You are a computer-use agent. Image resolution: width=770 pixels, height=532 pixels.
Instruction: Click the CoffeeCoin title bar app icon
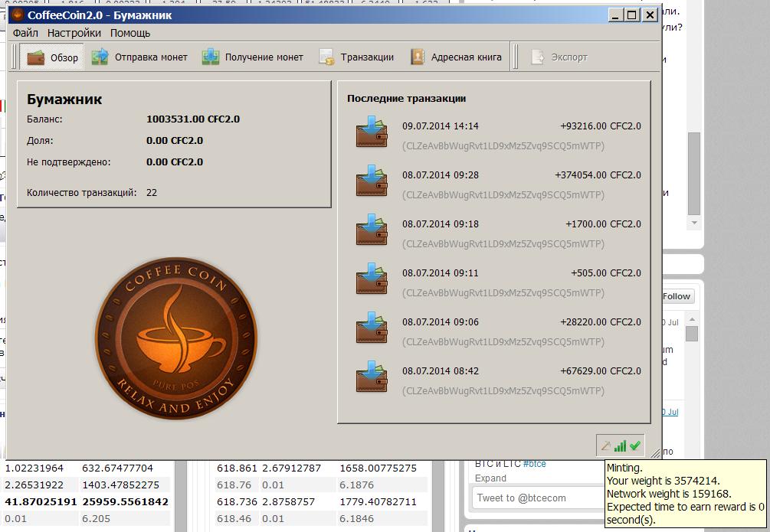(x=18, y=15)
